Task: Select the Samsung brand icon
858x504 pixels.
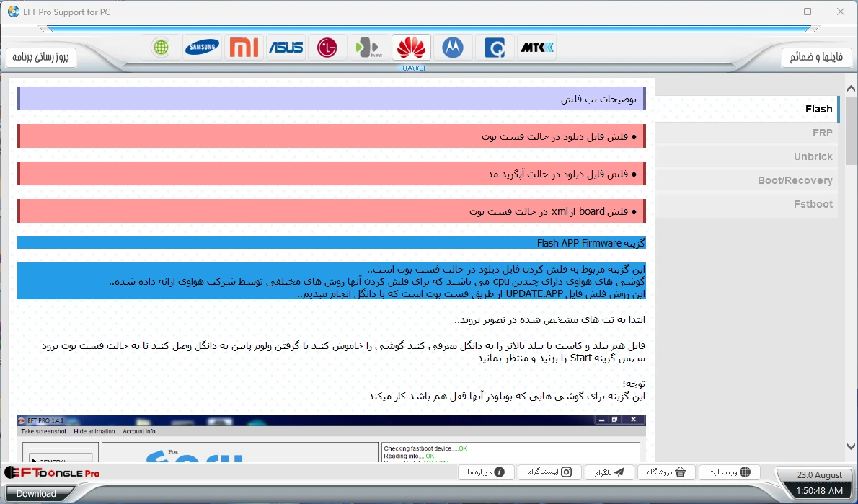Action: click(202, 48)
